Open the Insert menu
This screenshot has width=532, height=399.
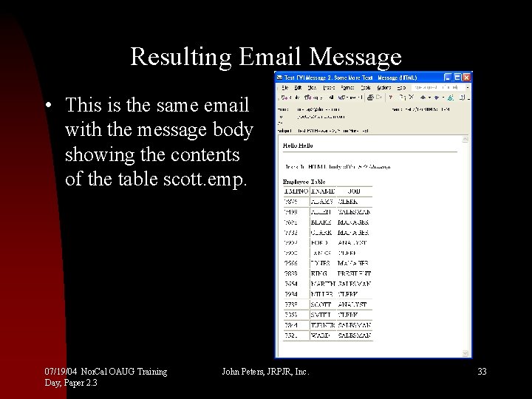pyautogui.click(x=329, y=87)
